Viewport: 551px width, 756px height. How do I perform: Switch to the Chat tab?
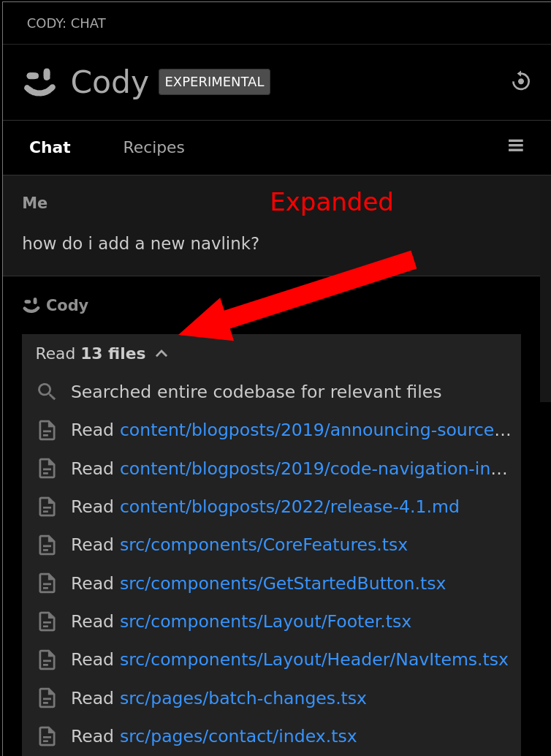point(50,147)
